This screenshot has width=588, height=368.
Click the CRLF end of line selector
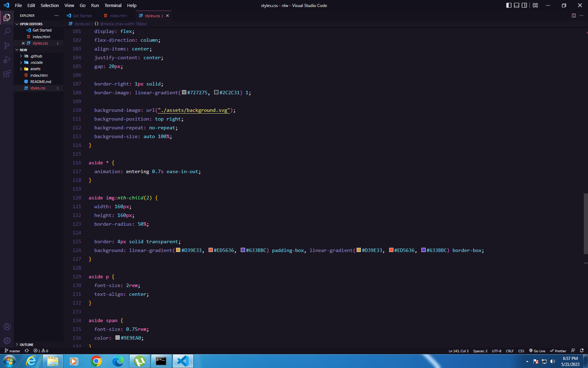(510, 351)
